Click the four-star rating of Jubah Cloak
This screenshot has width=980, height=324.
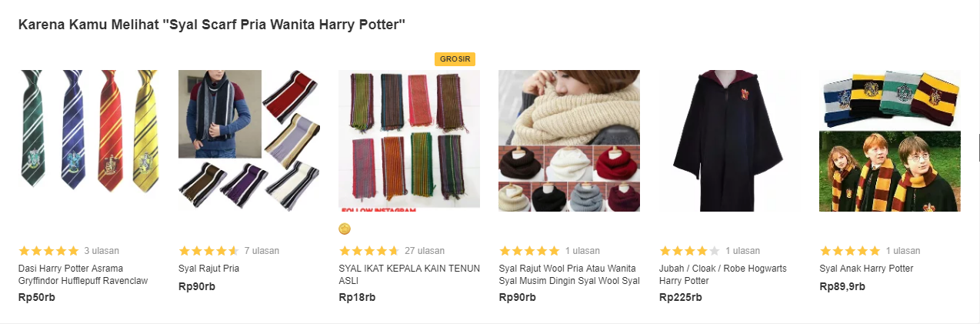point(690,251)
